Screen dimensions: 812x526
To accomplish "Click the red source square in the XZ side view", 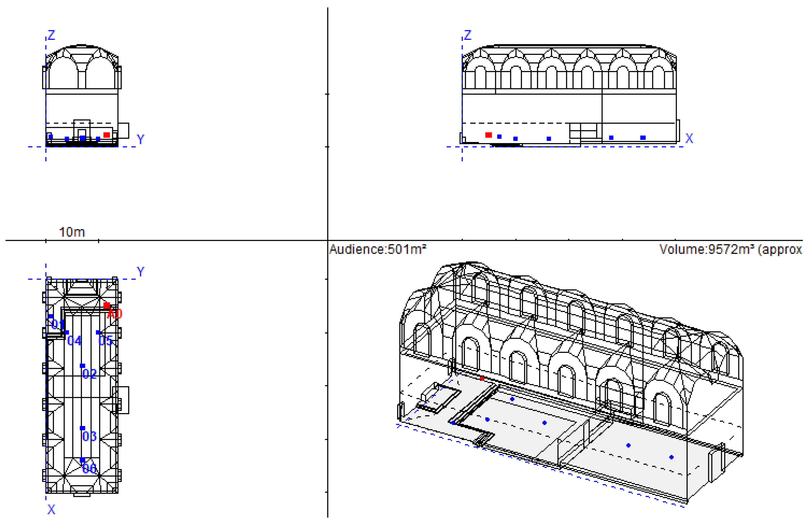I will tap(488, 135).
